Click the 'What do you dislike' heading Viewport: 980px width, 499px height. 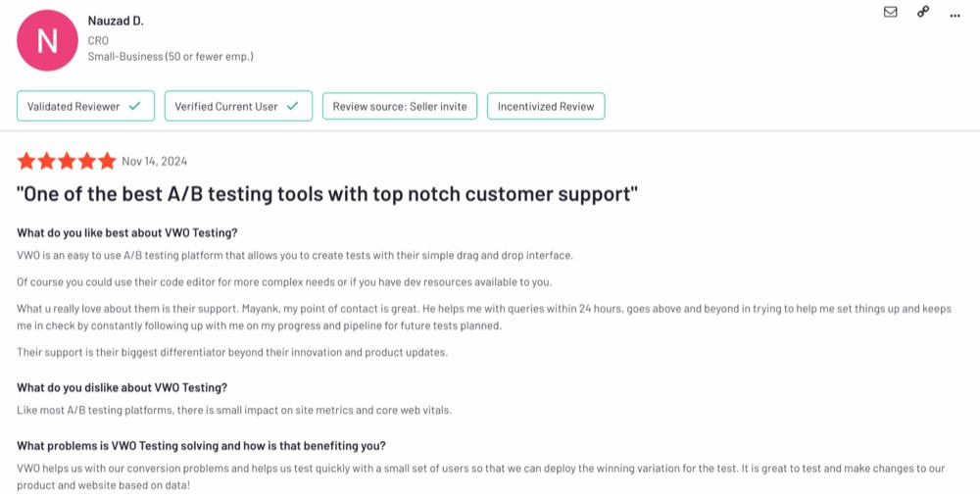(122, 387)
